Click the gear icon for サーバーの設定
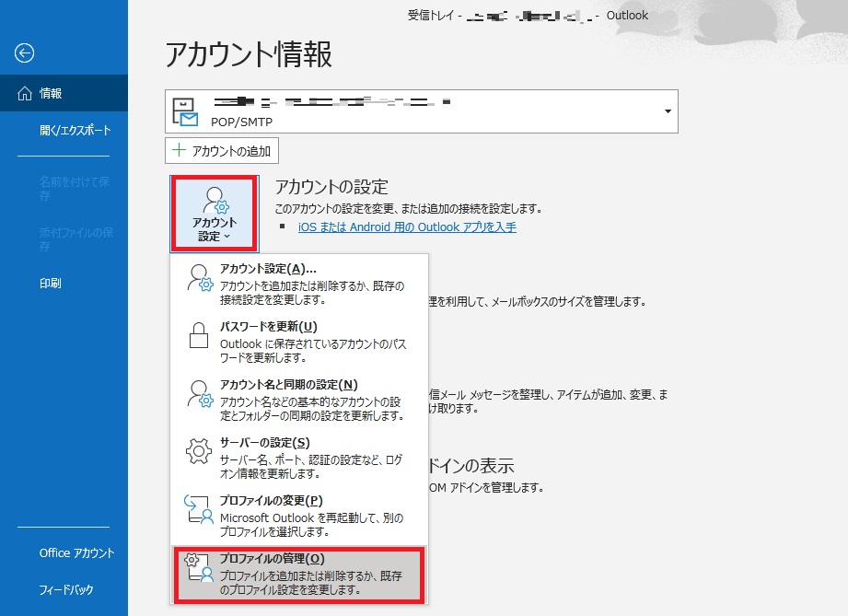The image size is (848, 616). click(x=199, y=451)
